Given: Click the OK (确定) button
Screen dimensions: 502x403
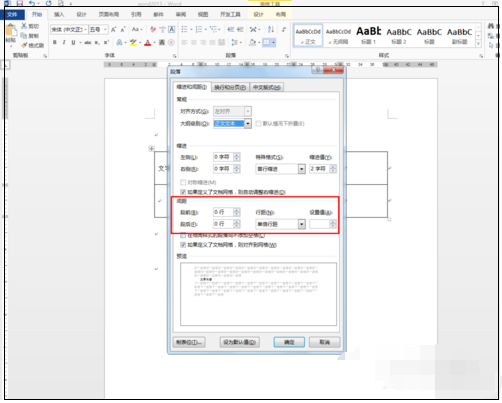Looking at the screenshot, I should pyautogui.click(x=289, y=342).
